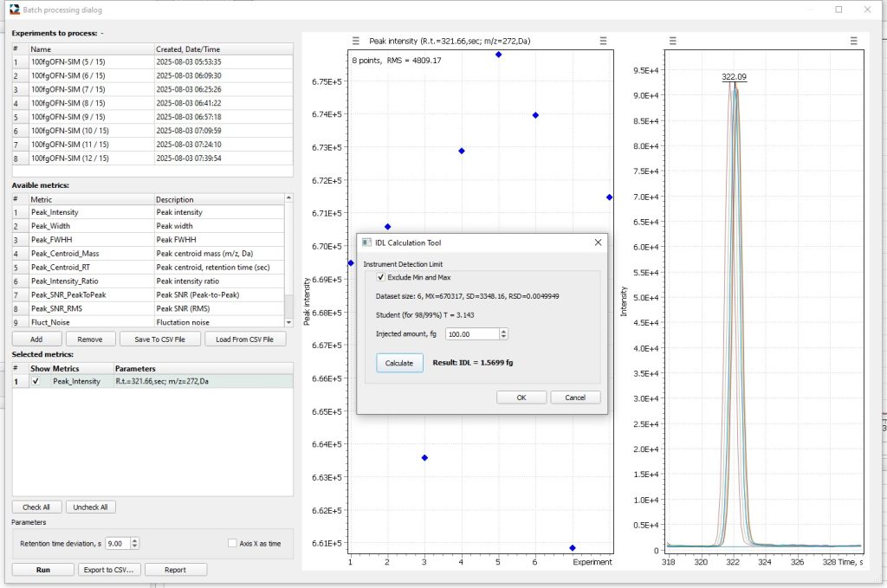Open left hamburger menu of Peak intensity chart
Image resolution: width=887 pixels, height=588 pixels.
(x=356, y=41)
